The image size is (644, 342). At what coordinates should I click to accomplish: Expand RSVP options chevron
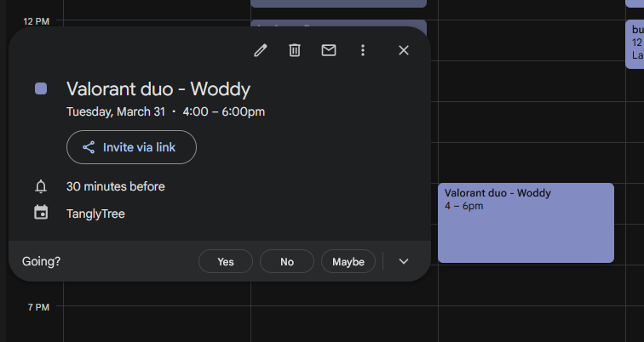click(404, 262)
